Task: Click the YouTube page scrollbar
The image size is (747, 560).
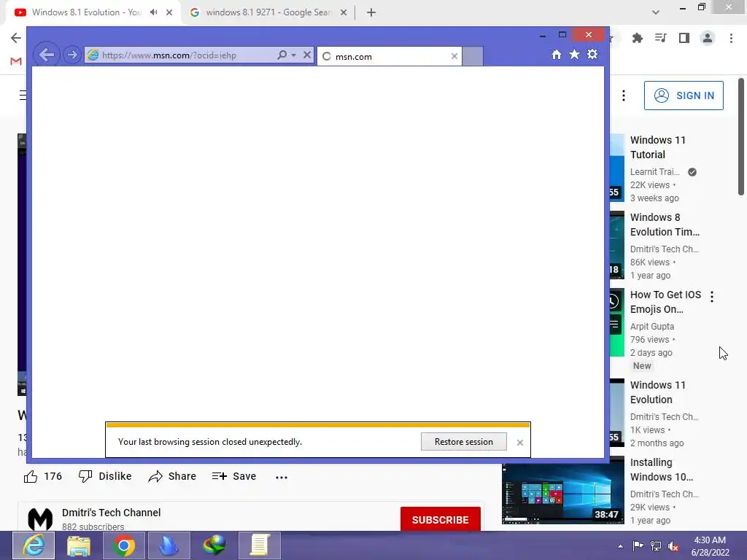Action: 741,136
